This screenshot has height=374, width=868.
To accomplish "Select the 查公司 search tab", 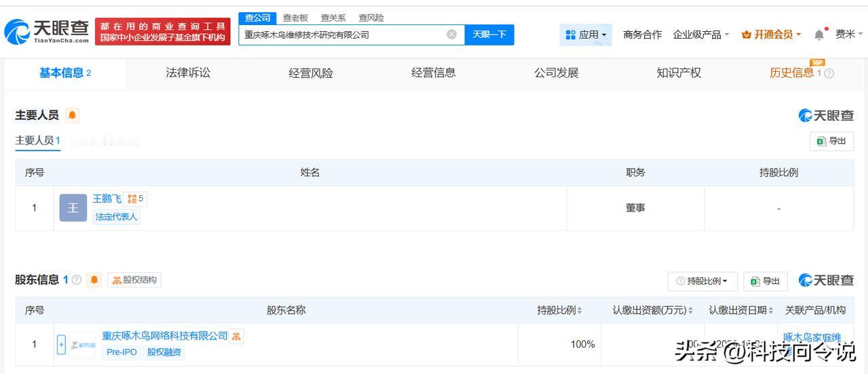I will (x=258, y=18).
